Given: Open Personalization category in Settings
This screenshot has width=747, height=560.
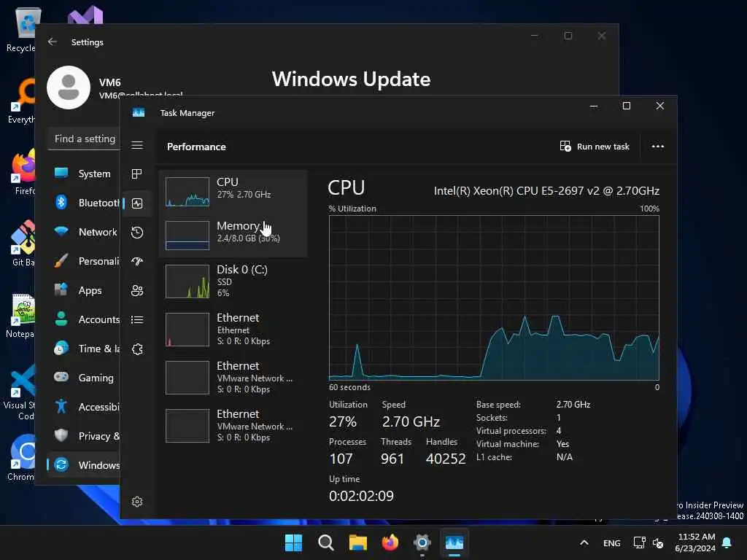Looking at the screenshot, I should tap(84, 261).
